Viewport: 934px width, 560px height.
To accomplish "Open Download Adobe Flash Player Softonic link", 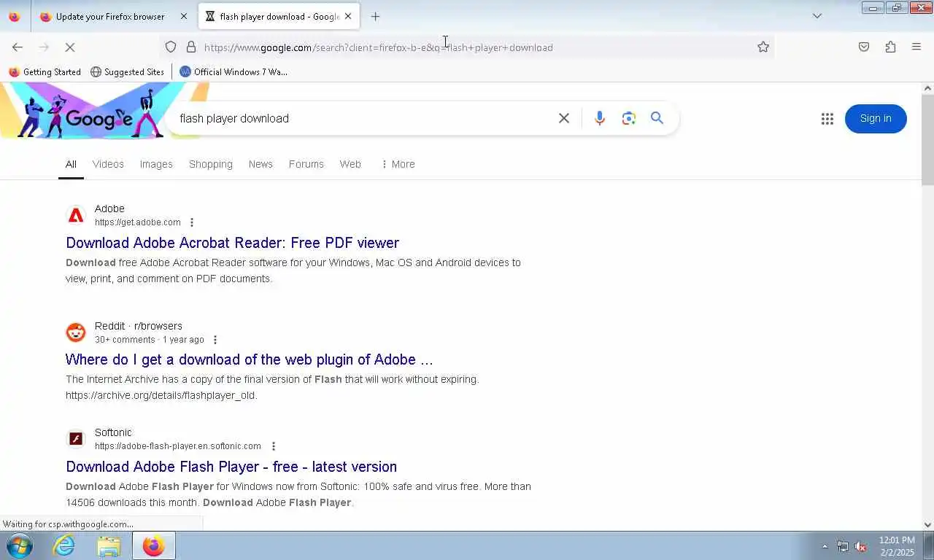I will [x=231, y=467].
